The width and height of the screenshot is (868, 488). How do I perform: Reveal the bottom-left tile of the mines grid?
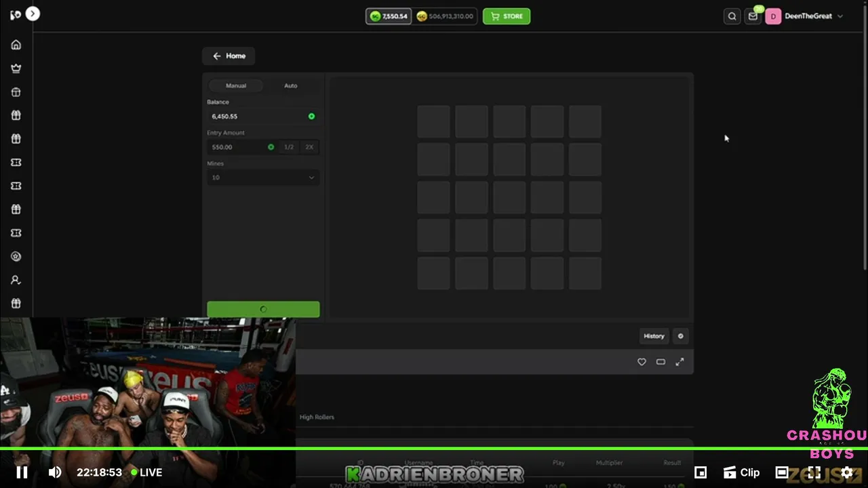point(433,273)
